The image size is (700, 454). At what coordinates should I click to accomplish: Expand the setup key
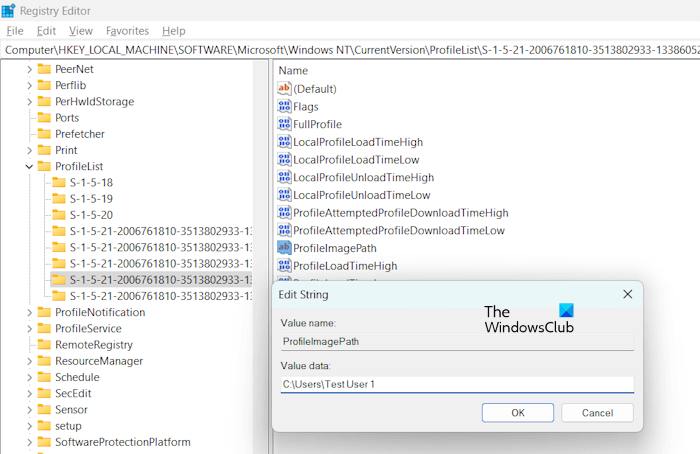point(29,426)
